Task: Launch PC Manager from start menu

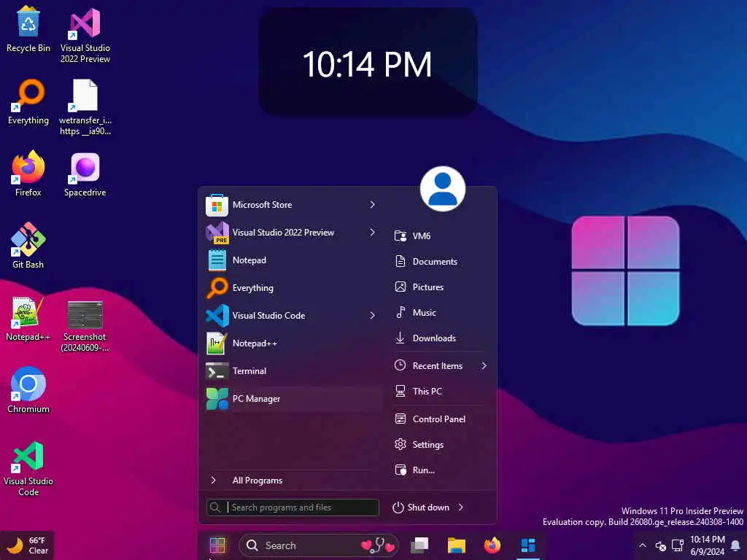Action: click(293, 399)
